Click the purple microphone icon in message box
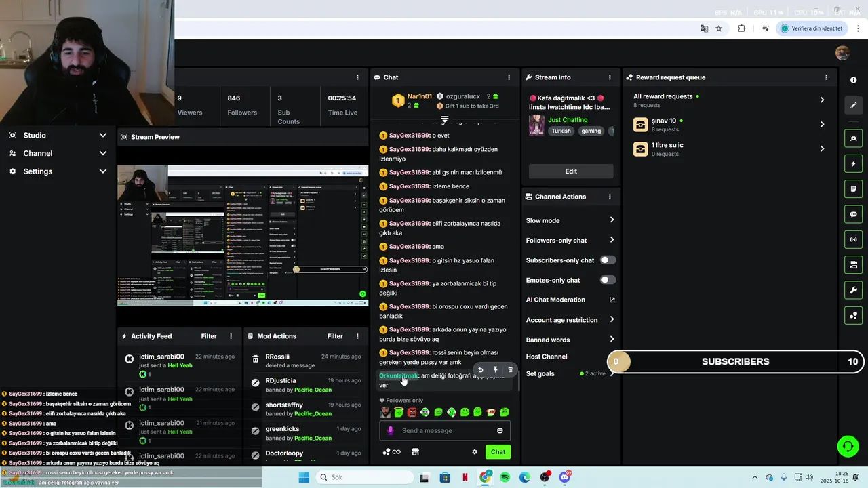 [390, 430]
